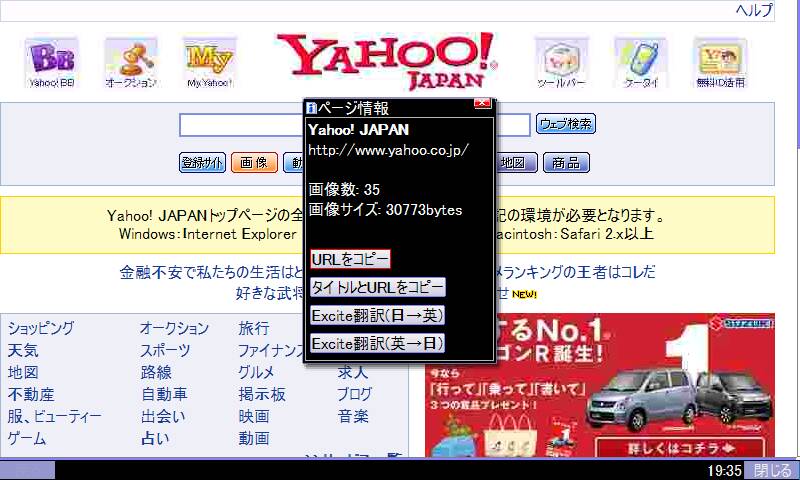Open the 路線 link
Screen dimensions: 800x480
pos(156,372)
